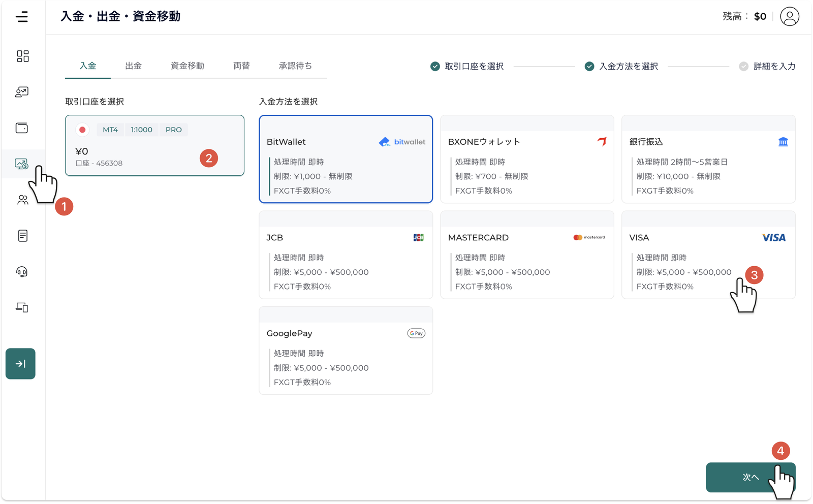Click the 残高 $0 balance text
Screen dimensions: 813x504
click(x=744, y=17)
